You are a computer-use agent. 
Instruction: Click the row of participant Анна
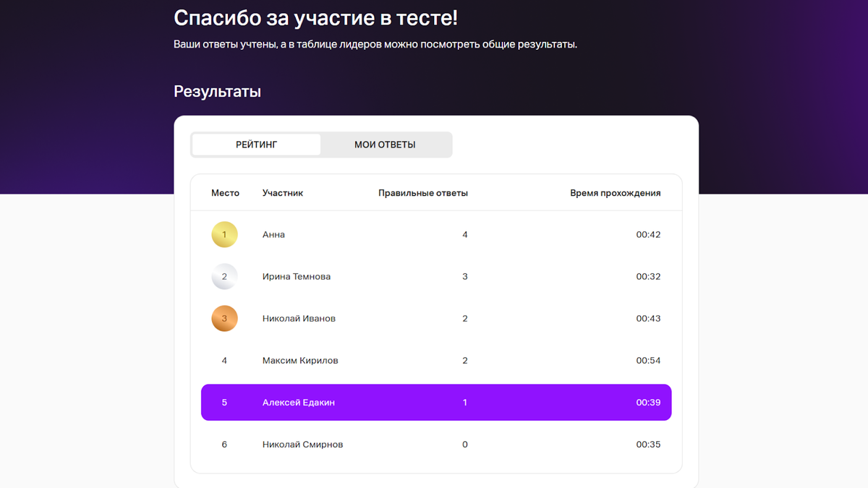(435, 234)
